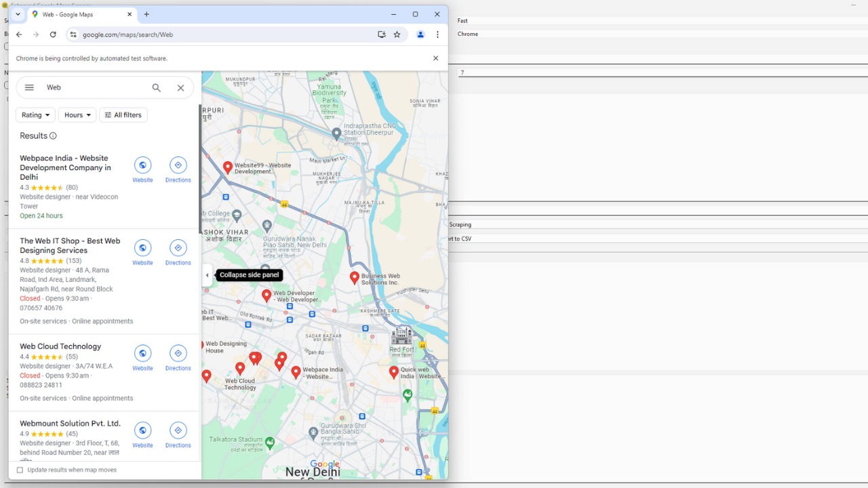
Task: Click the bookmark star in the address bar
Action: coord(397,34)
